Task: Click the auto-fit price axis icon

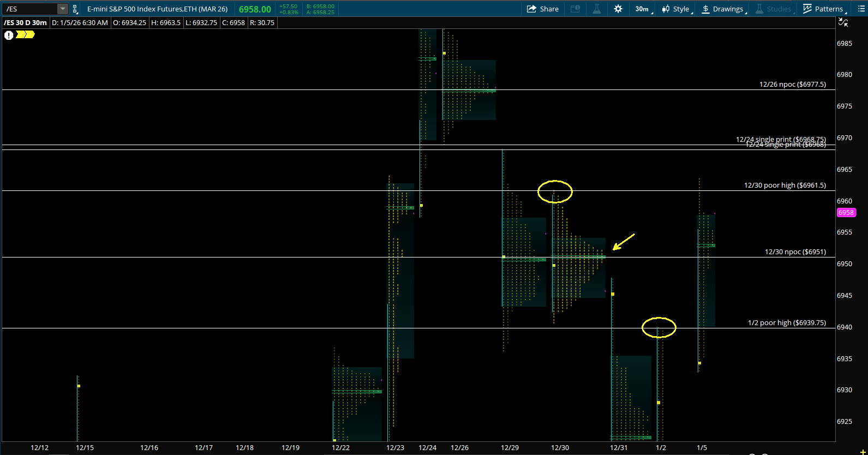Action: click(x=843, y=22)
